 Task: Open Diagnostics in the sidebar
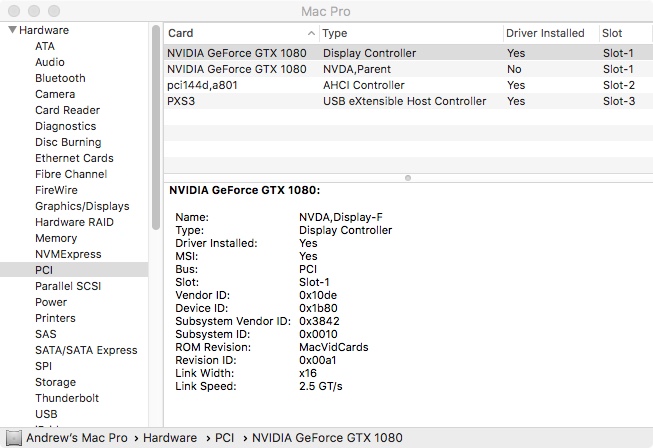click(x=66, y=126)
